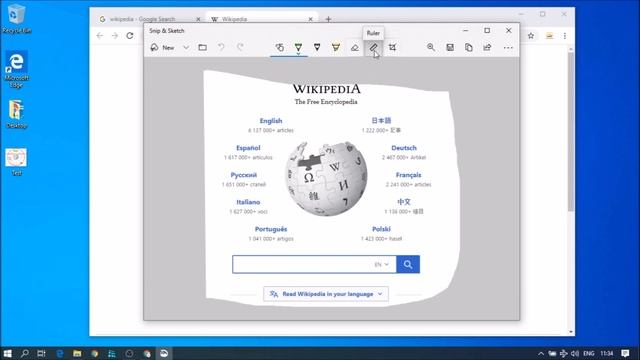
Task: Close the Wikipedia tab in Chrome
Action: 311,19
